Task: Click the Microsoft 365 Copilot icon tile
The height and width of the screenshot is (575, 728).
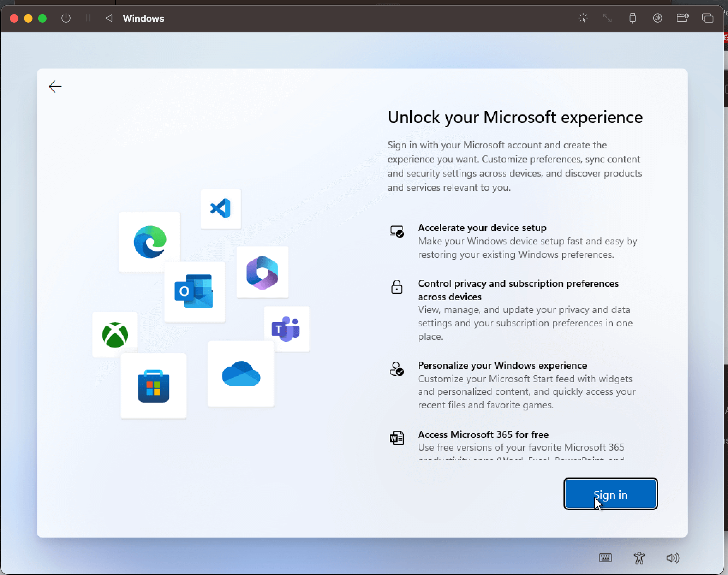Action: tap(262, 272)
